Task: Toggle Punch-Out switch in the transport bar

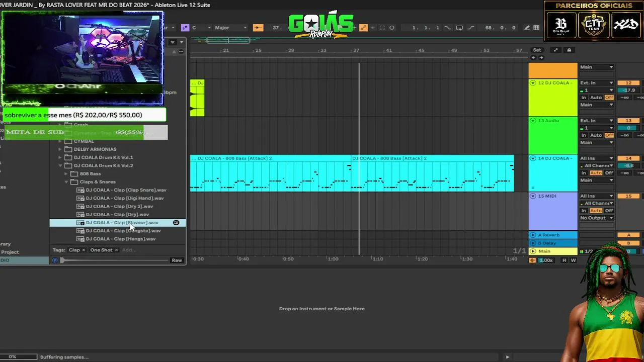Action: [472, 28]
